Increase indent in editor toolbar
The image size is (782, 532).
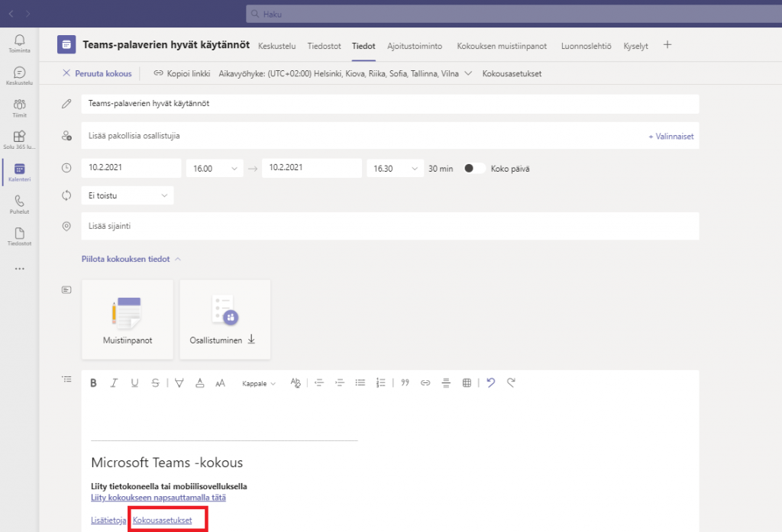pos(340,383)
